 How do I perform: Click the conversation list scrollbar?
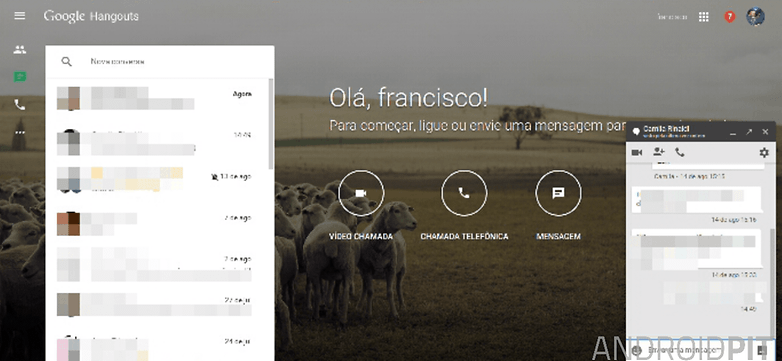(271, 124)
